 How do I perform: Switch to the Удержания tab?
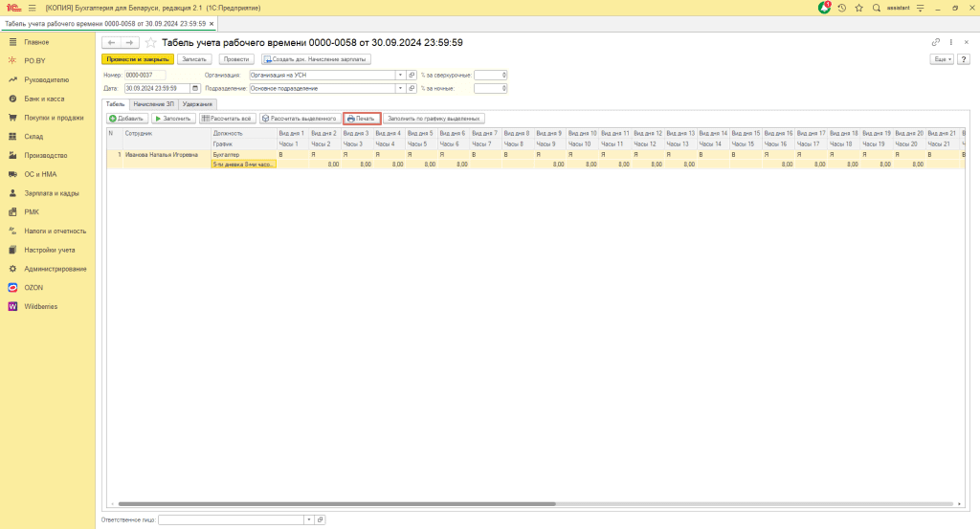pos(197,104)
